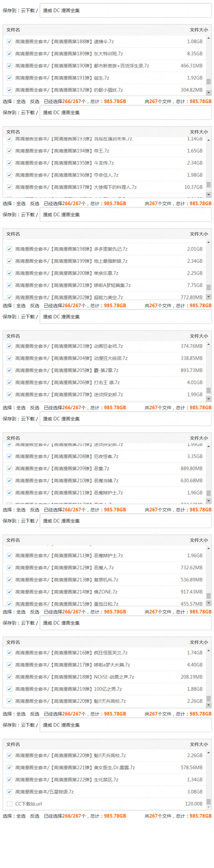This screenshot has height=868, width=214.
Task: Click 文件大小 header above 动画狂老师.7z
Action: pyautogui.click(x=198, y=336)
